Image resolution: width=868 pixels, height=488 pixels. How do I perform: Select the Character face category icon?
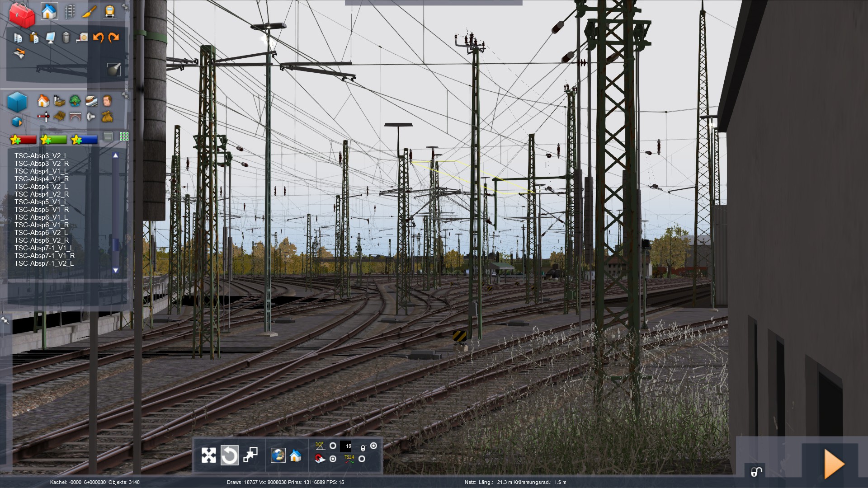click(x=107, y=100)
